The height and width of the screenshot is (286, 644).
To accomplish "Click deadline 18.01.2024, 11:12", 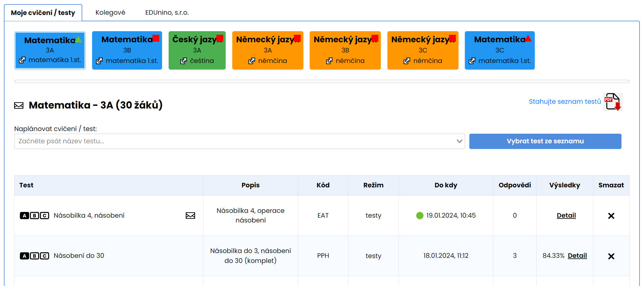I will coord(446,255).
